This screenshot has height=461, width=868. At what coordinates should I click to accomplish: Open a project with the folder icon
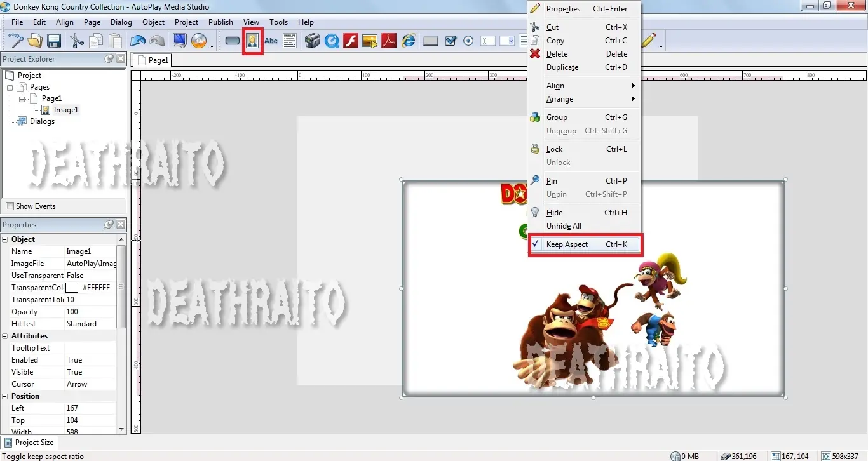pos(35,41)
